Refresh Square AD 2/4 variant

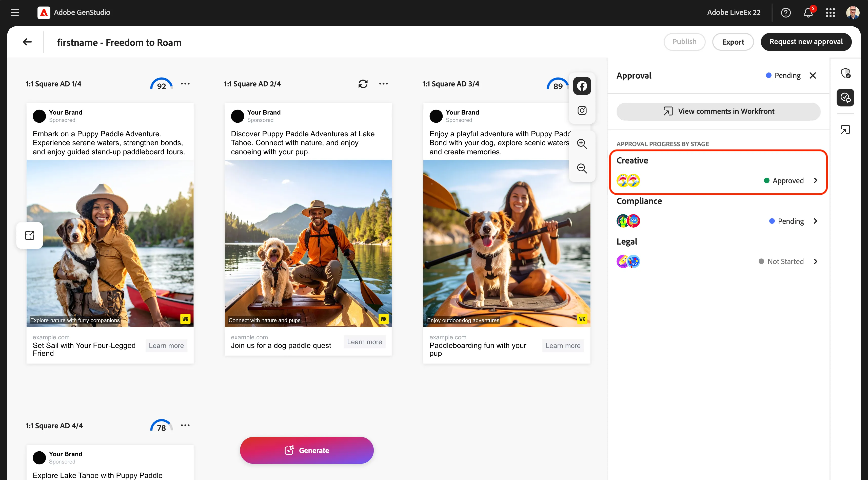pos(363,84)
